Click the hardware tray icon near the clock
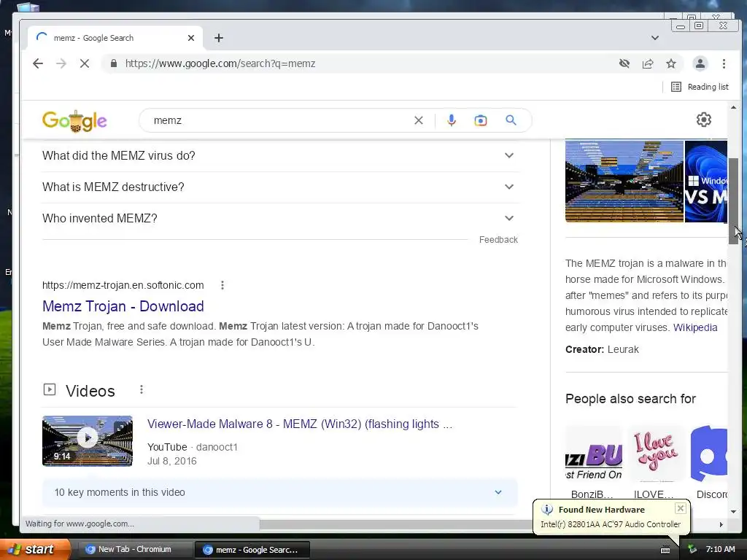 click(693, 550)
